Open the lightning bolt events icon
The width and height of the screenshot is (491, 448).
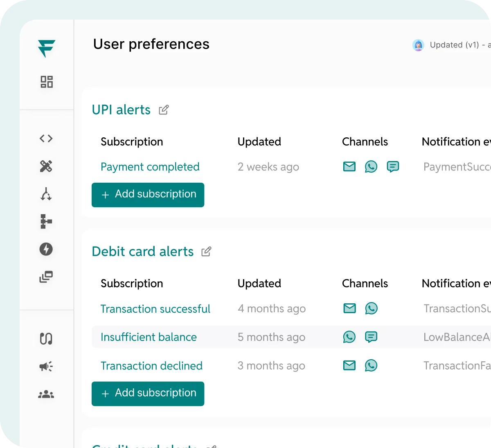tap(46, 249)
